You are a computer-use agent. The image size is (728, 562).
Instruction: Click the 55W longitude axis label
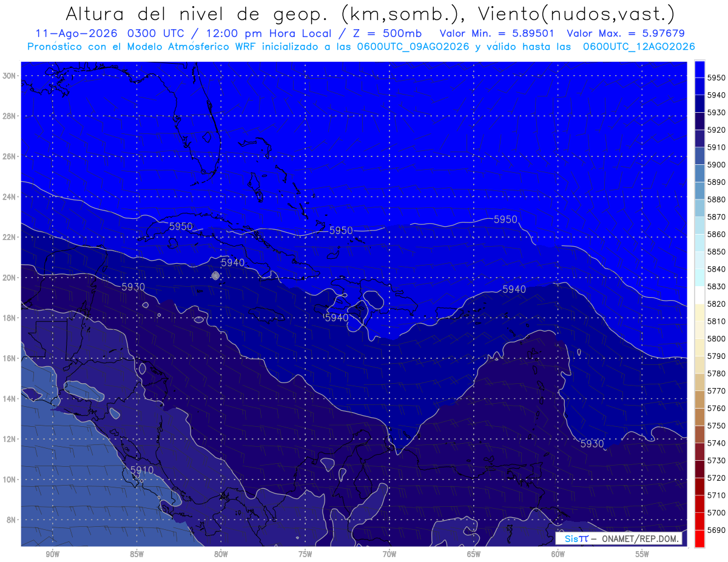(x=642, y=554)
